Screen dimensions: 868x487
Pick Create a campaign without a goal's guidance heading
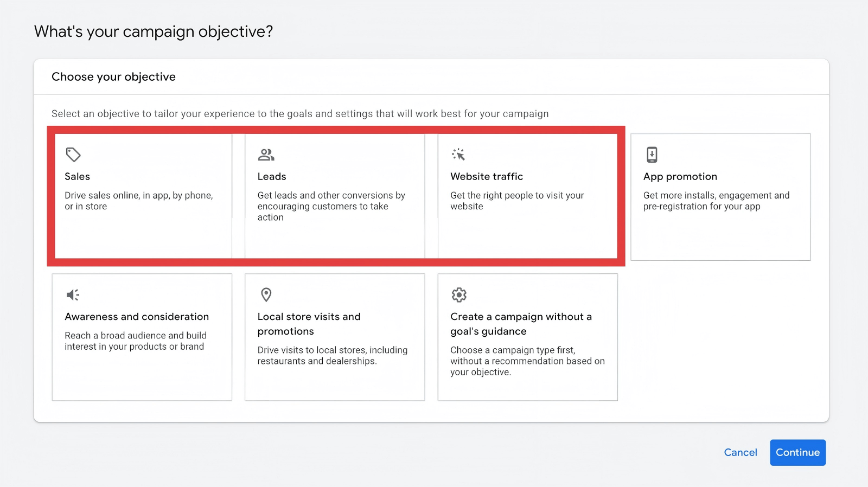tap(521, 324)
